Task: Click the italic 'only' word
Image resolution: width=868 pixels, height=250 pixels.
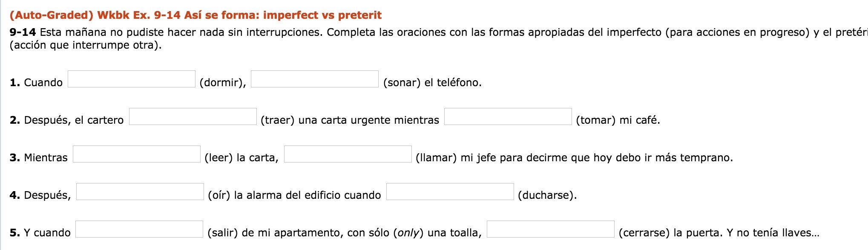Action: click(x=408, y=233)
